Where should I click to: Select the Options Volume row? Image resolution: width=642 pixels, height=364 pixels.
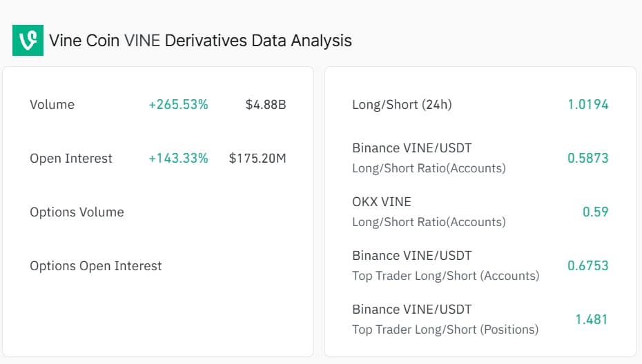tap(77, 212)
